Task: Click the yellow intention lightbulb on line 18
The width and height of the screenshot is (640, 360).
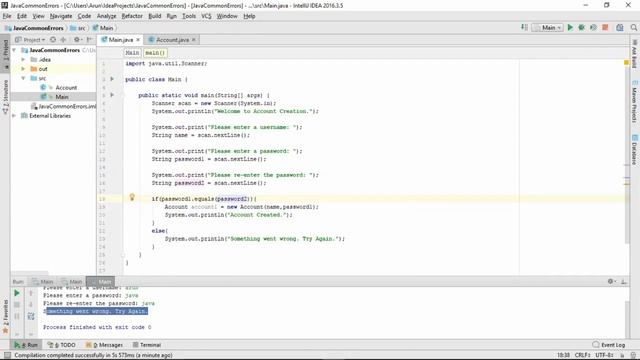Action: tap(132, 198)
